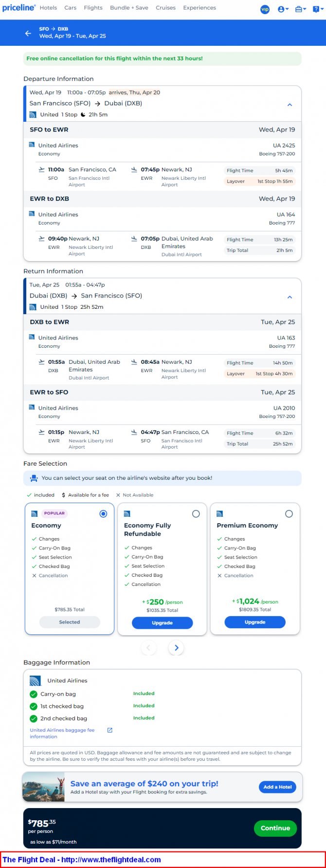Open the VIP badge icon
Image resolution: width=326 pixels, height=868 pixels.
point(265,9)
